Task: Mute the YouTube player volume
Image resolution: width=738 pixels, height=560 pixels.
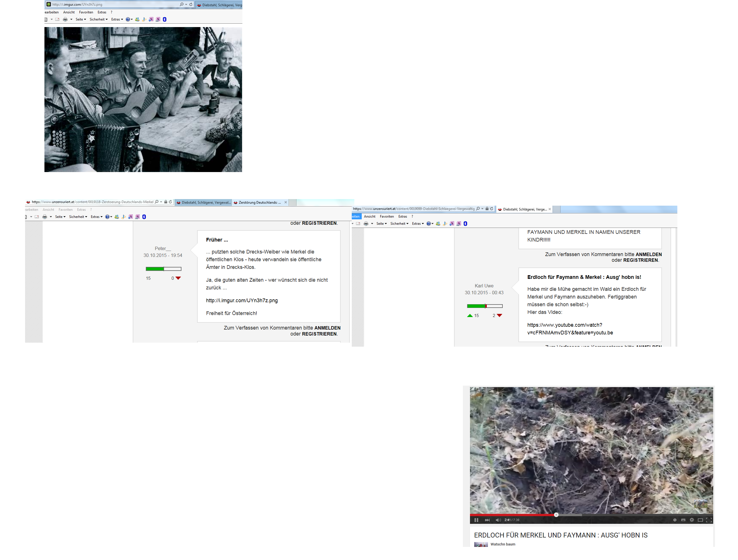Action: coord(498,520)
